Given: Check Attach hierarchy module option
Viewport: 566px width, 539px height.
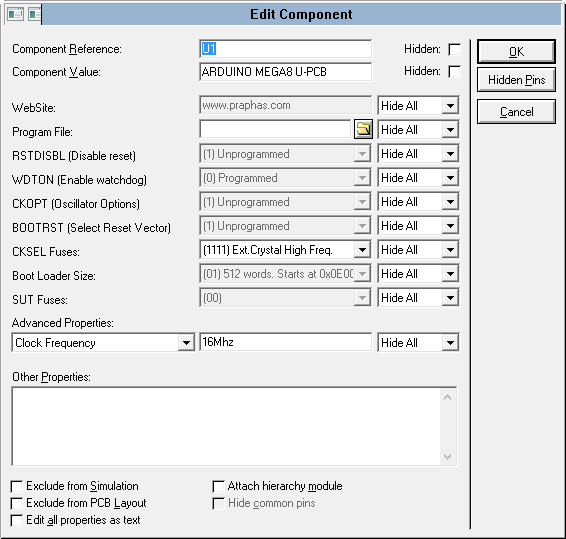Looking at the screenshot, I should coord(218,486).
